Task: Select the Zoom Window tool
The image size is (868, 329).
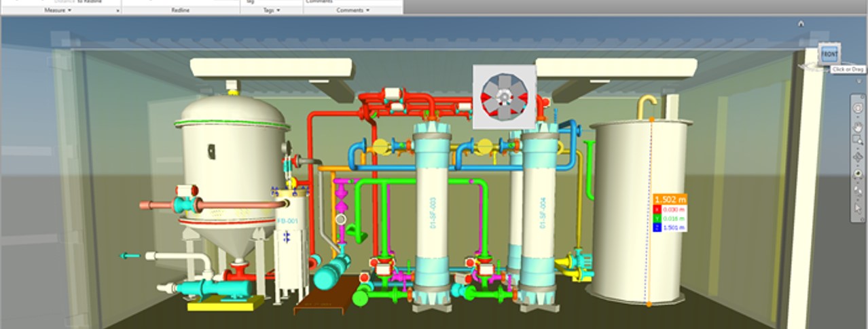Action: (858, 141)
